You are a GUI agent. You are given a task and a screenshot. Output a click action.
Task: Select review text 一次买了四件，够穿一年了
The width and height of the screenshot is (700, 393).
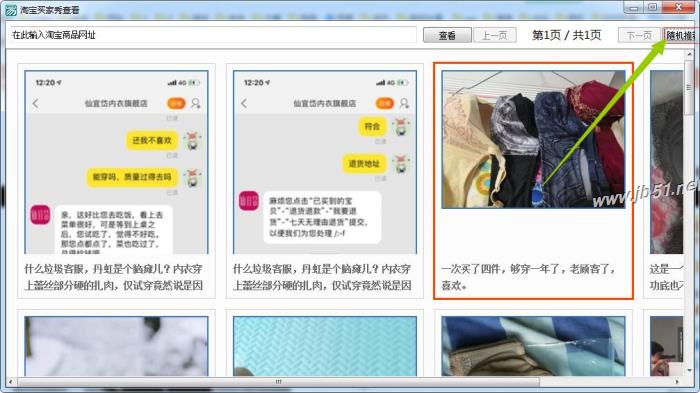tap(528, 277)
